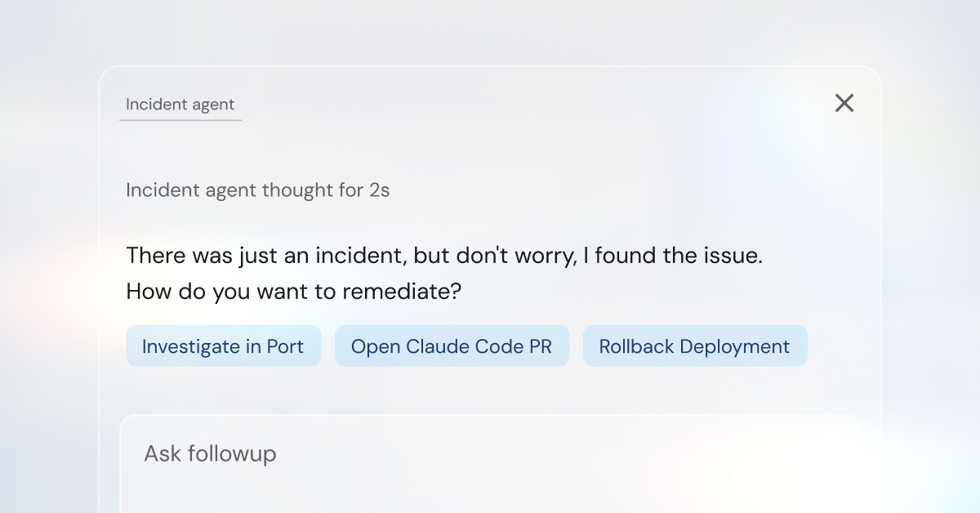Dismiss the incident agent dialog
Image resolution: width=980 pixels, height=513 pixels.
pyautogui.click(x=844, y=103)
